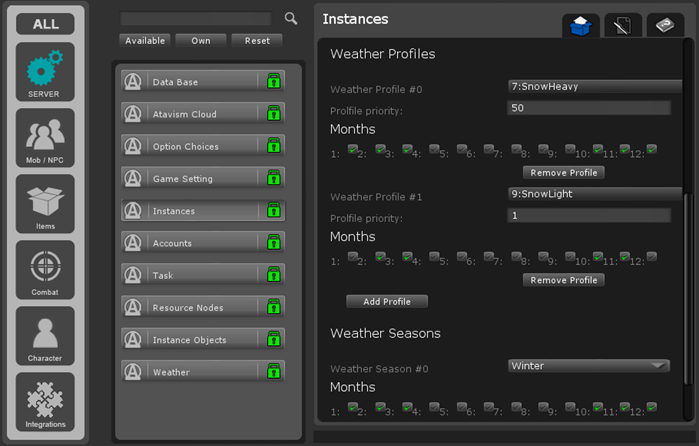This screenshot has width=699, height=446.
Task: Click the Profile priority field showing 50
Action: point(588,108)
